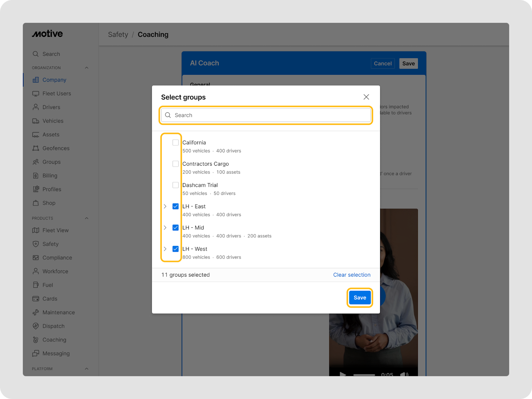Image resolution: width=532 pixels, height=399 pixels.
Task: Click the Clear selection link
Action: [x=351, y=275]
